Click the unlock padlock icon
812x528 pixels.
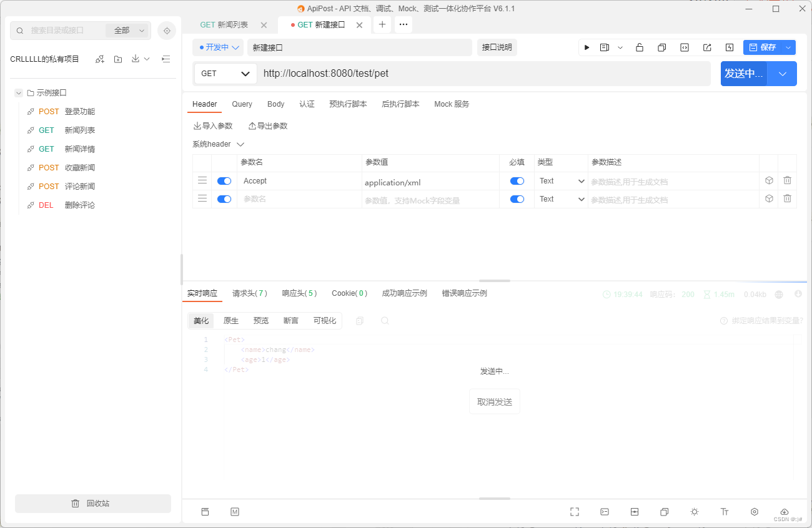(x=640, y=47)
